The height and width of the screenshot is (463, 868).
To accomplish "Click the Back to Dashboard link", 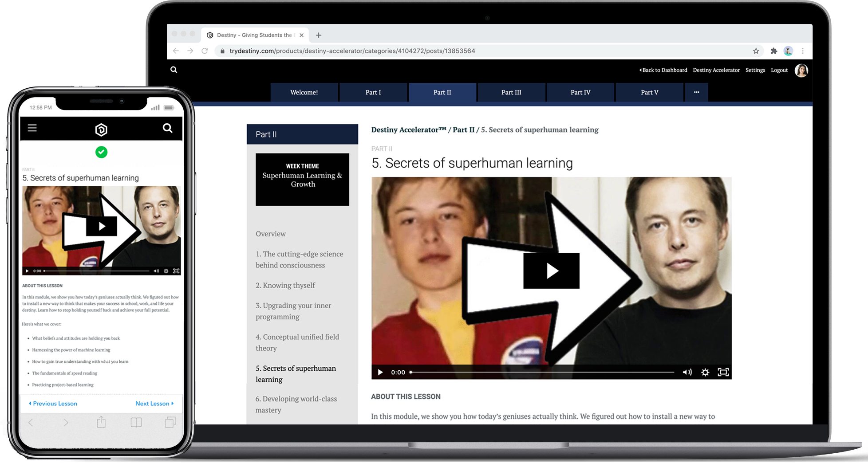I will pos(663,70).
